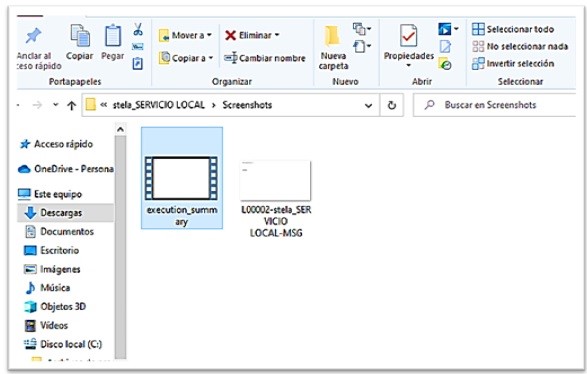Click the Historial icon with clock

[445, 64]
